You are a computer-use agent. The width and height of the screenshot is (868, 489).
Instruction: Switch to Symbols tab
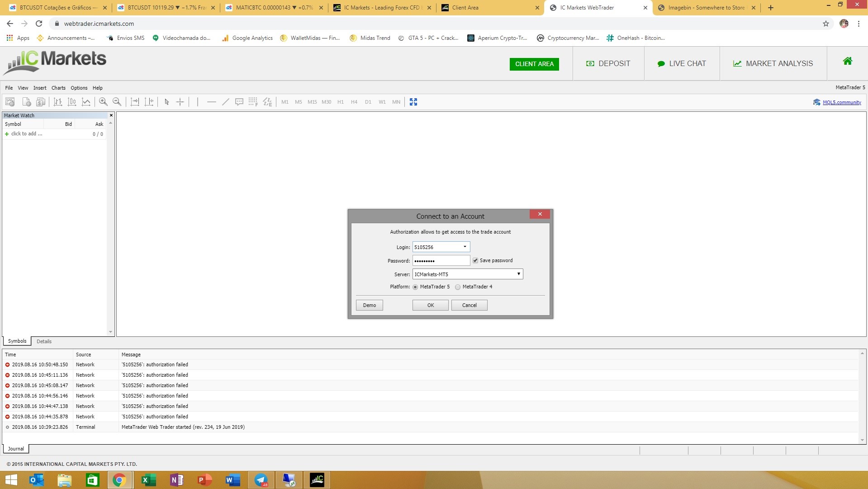17,341
